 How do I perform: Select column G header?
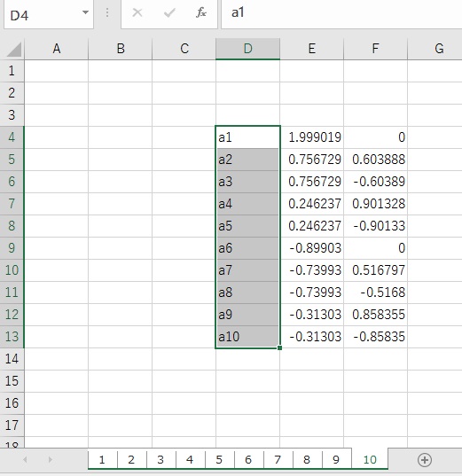coord(435,49)
